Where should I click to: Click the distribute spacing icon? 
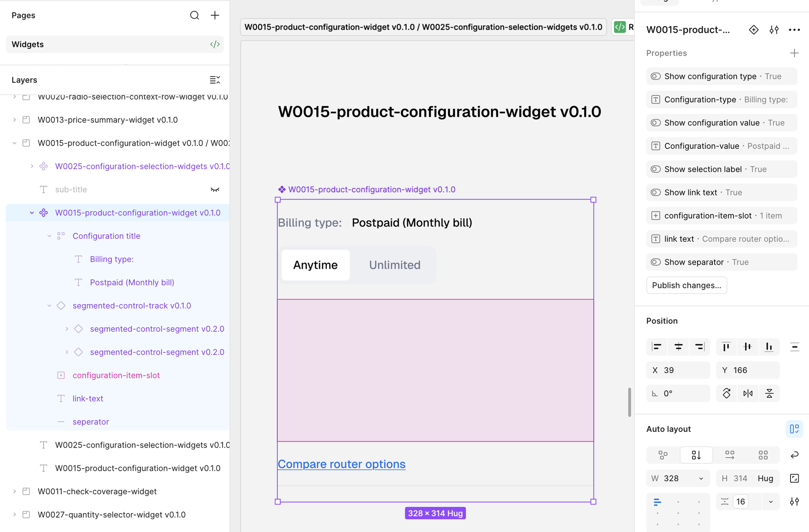795,346
